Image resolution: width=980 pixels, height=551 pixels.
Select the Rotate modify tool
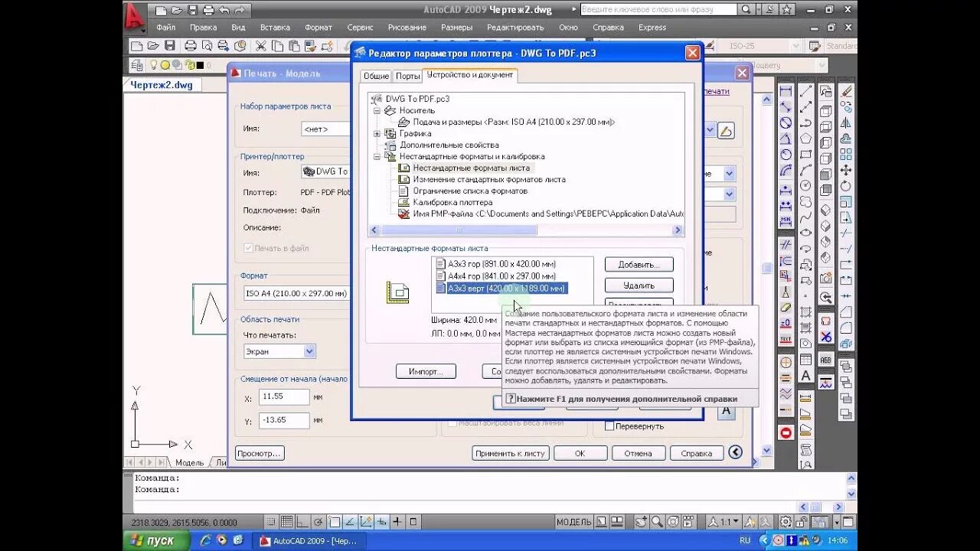tap(846, 186)
